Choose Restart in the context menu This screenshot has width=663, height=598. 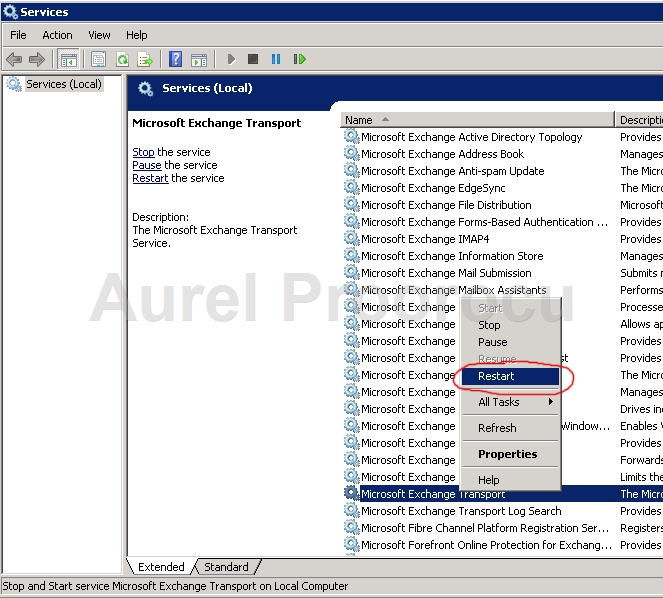coord(510,376)
